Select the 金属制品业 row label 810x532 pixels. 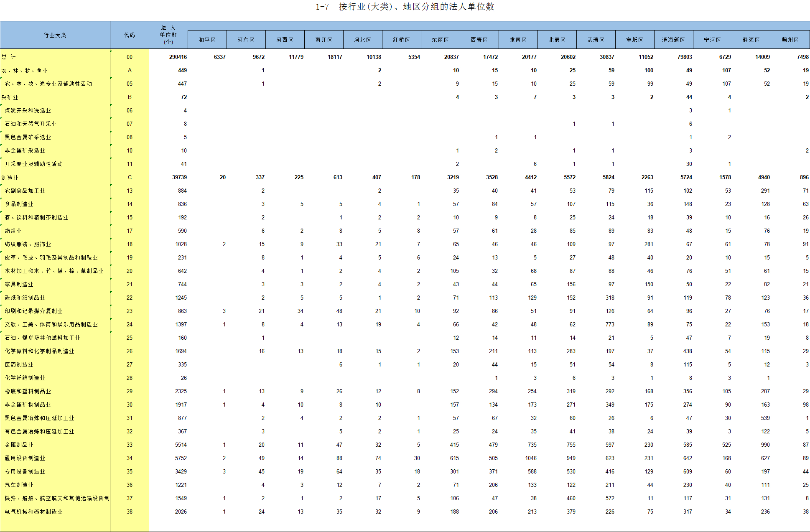coord(19,445)
